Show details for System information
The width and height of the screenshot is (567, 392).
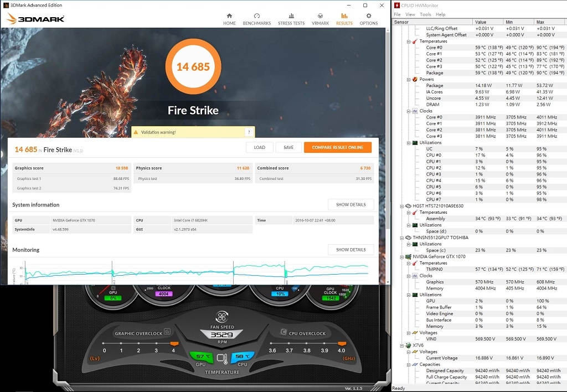click(350, 204)
